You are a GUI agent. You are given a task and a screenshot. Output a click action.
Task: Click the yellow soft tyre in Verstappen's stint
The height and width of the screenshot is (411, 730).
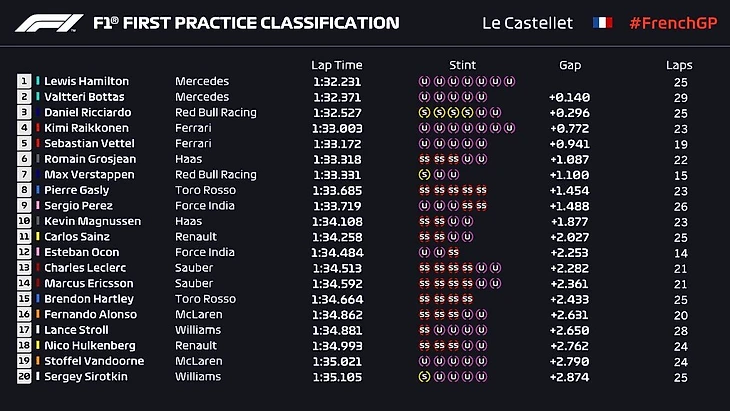pyautogui.click(x=424, y=174)
